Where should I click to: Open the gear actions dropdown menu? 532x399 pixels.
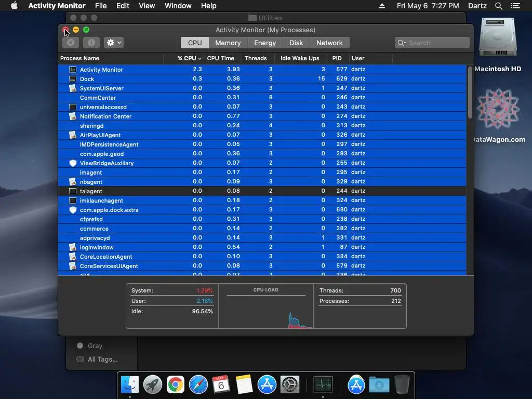click(114, 43)
